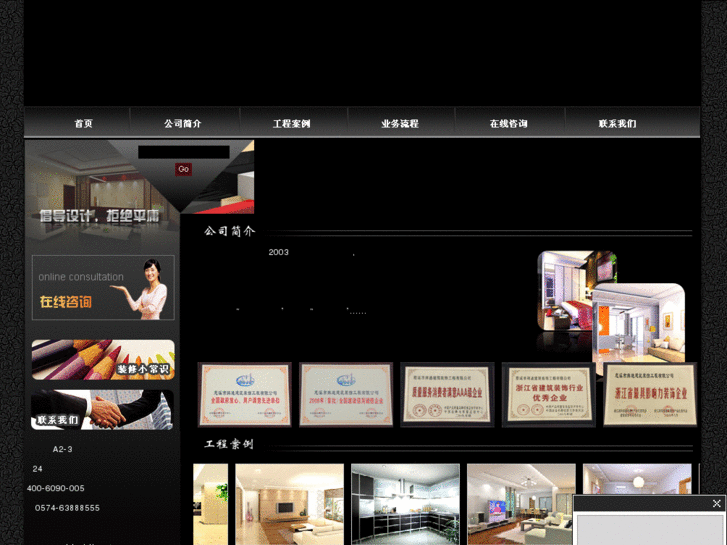Screen dimensions: 727x545
Task: Click the search input box
Action: pos(184,152)
